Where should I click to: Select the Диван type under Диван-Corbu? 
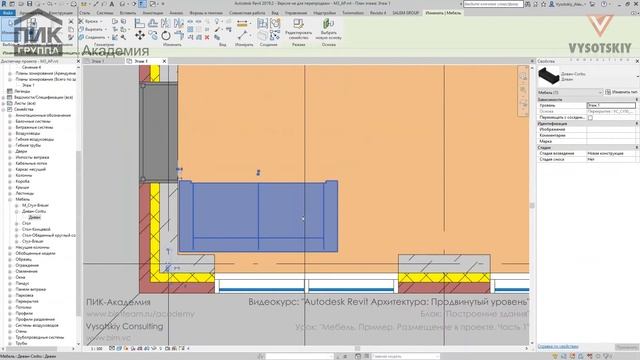click(x=35, y=218)
